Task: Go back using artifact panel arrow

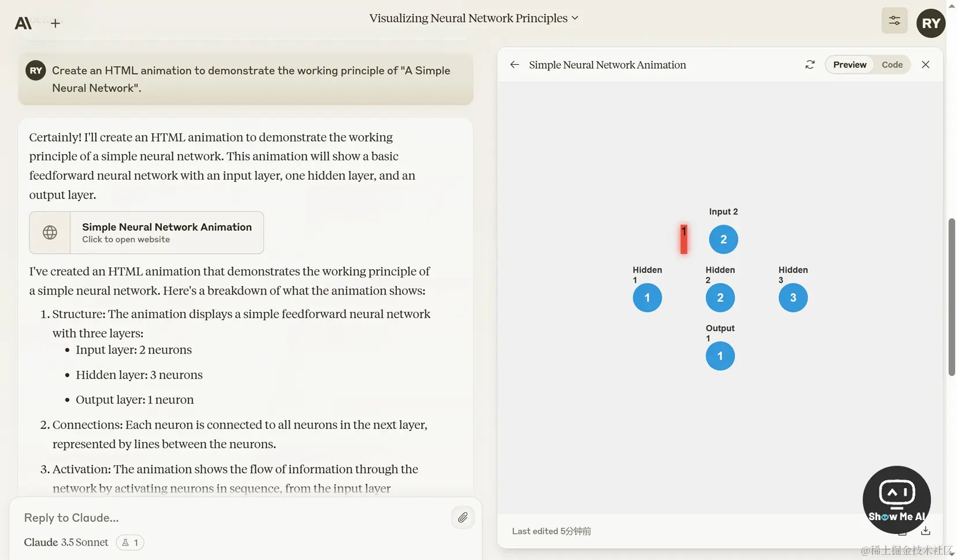Action: pos(514,65)
